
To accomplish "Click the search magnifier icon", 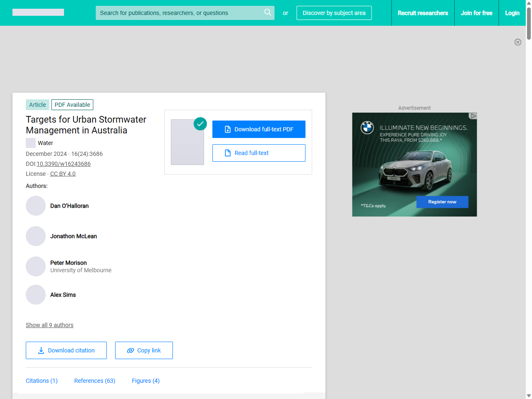I will (x=268, y=12).
